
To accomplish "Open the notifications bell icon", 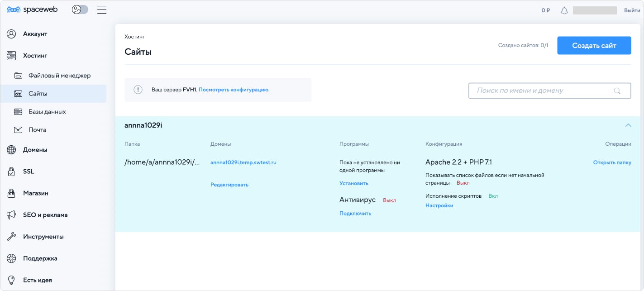I will (564, 10).
